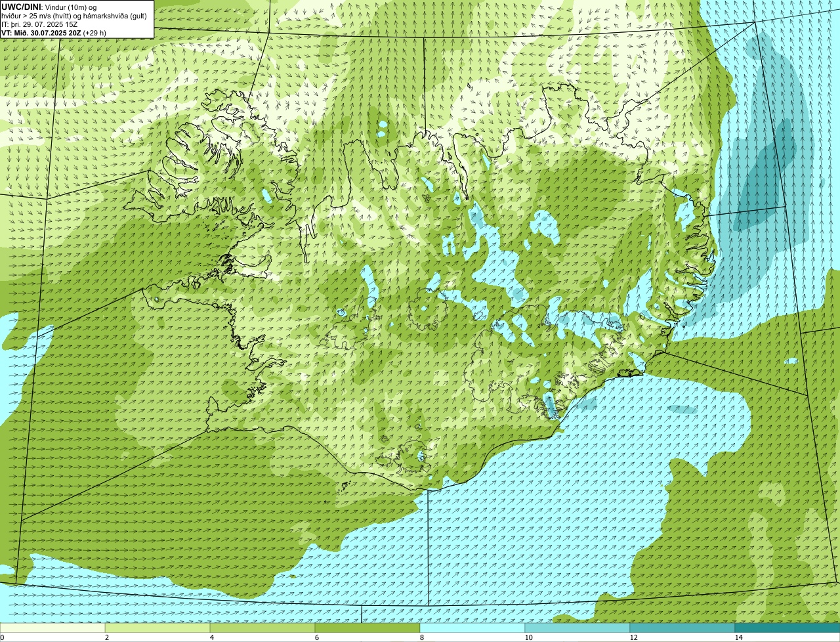This screenshot has height=642, width=840.
Task: Pick the green 4–6 legend color band
Action: click(262, 628)
